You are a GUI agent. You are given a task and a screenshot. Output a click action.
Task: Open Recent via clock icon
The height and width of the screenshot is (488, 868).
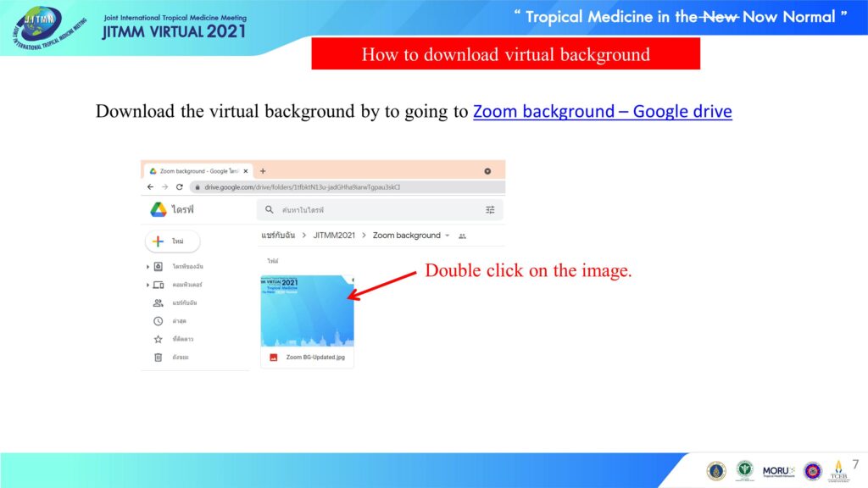pos(158,321)
